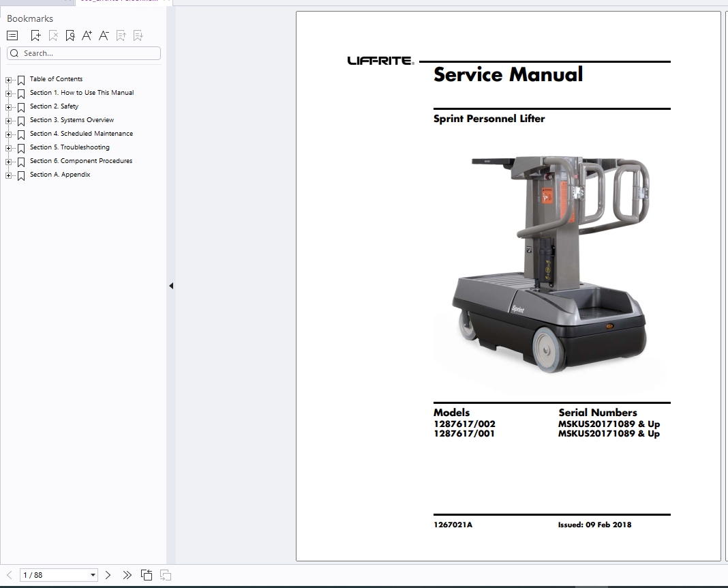Open the page number dropdown arrow
Viewport: 728px width, 588px height.
click(x=95, y=575)
